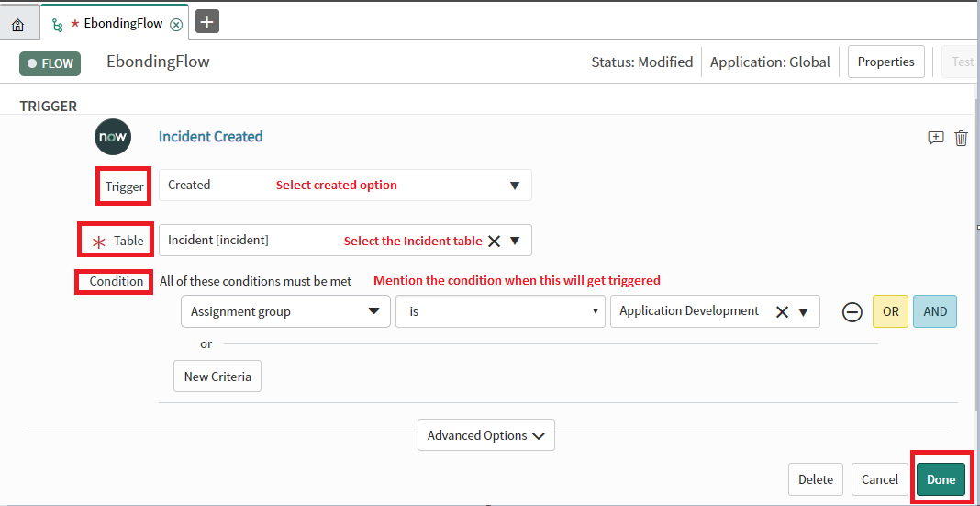Open the Trigger type dropdown showing Created
The height and width of the screenshot is (506, 980).
click(x=345, y=186)
